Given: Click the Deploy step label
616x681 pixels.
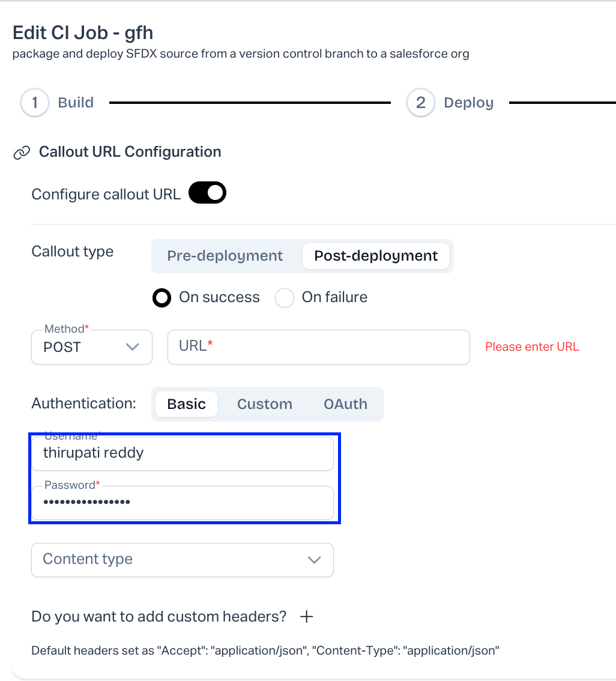Looking at the screenshot, I should pos(468,103).
